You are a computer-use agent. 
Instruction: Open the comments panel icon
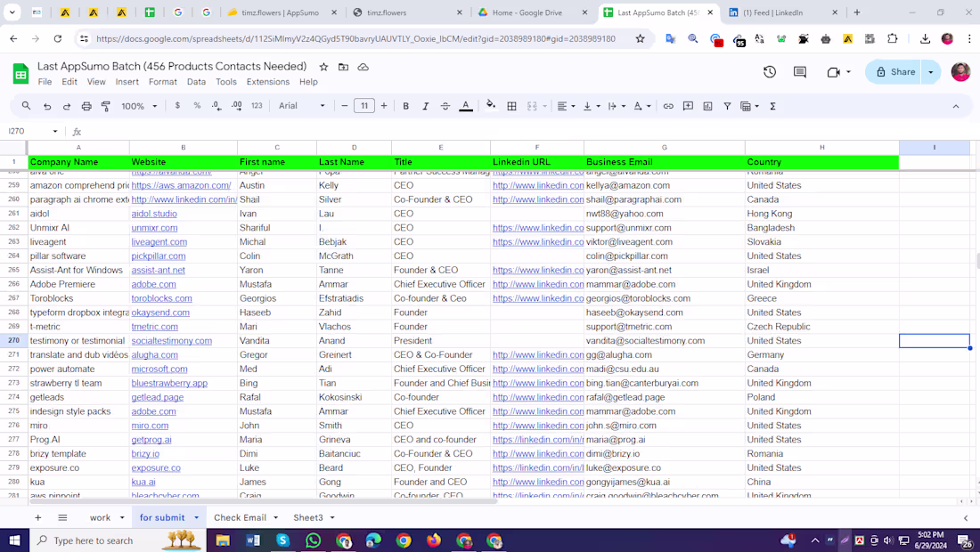(799, 72)
